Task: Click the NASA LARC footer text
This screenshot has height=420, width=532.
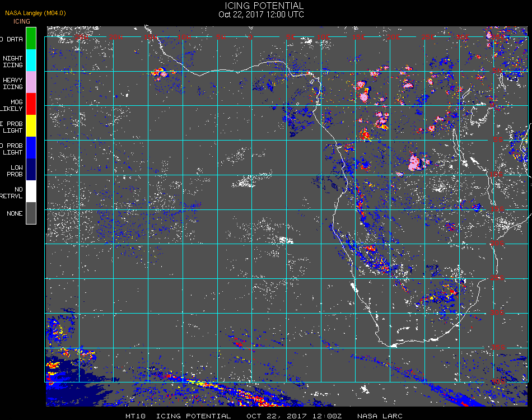Action: pos(380,416)
